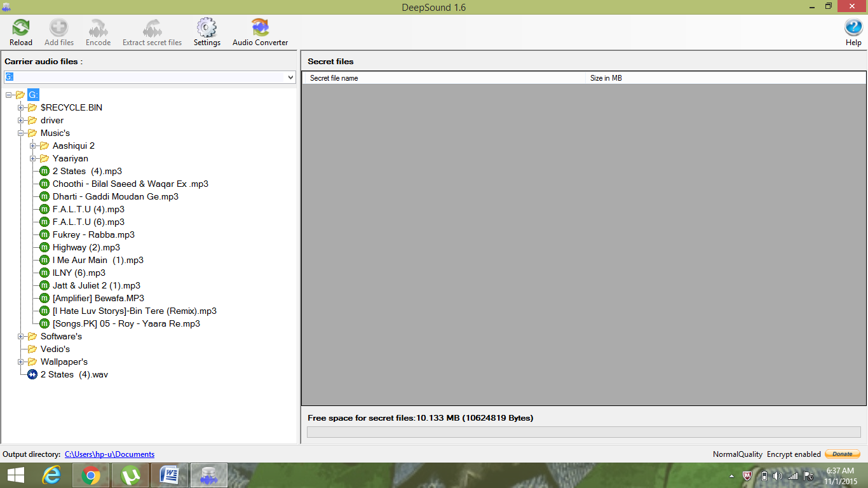The height and width of the screenshot is (488, 868).
Task: Expand the Wallpaper's folder node
Action: [x=20, y=362]
